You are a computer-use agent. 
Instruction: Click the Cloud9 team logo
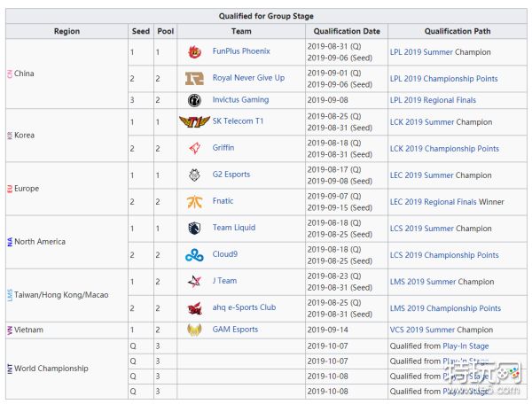tap(194, 254)
